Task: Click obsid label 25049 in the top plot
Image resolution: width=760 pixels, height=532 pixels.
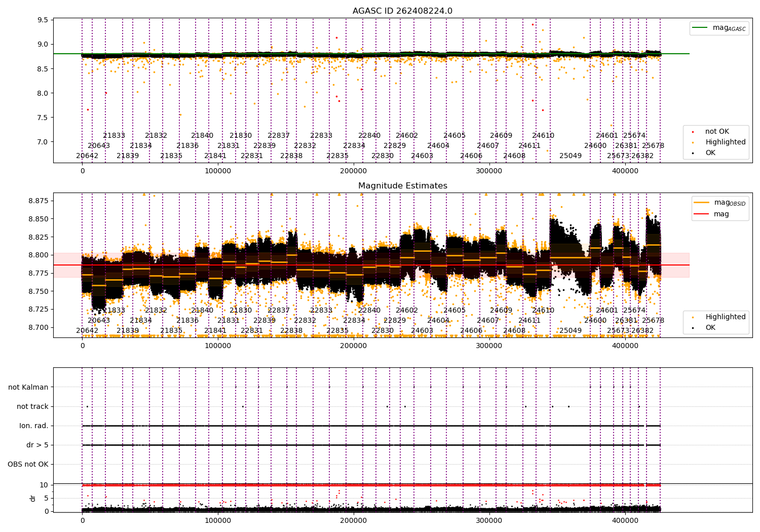Action: coord(571,156)
